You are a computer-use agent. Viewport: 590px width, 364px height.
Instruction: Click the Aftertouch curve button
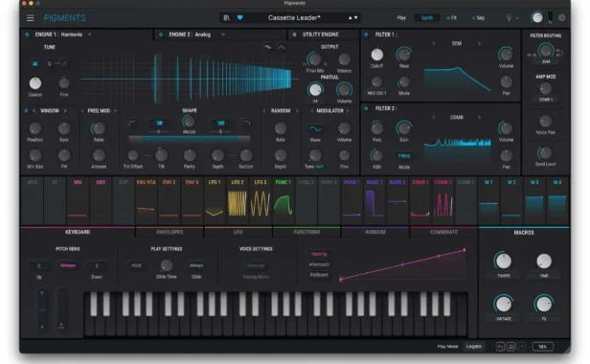pyautogui.click(x=319, y=264)
